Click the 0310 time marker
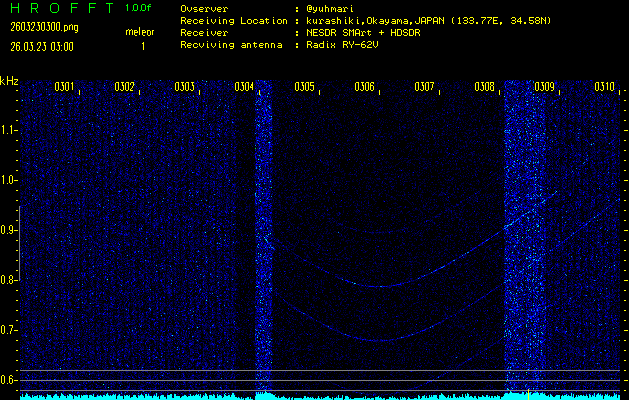This screenshot has height=400, width=629. [604, 87]
